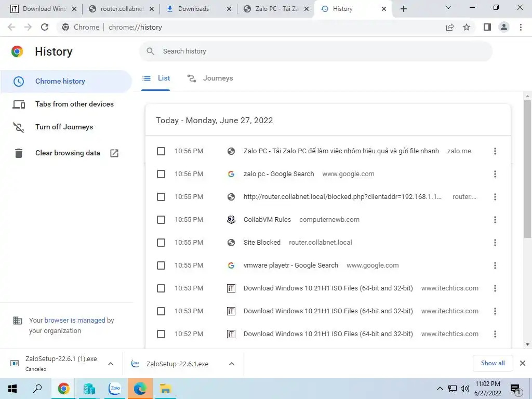Select checkbox for second 10:53 PM itechtics entry
Viewport: 532px width, 399px height.
tap(161, 311)
